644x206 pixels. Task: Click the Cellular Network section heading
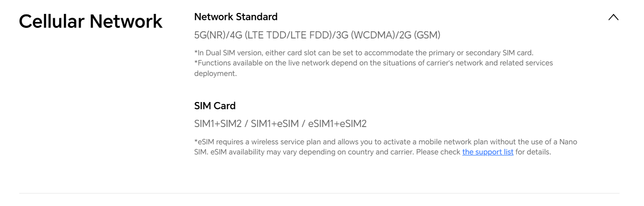point(91,22)
